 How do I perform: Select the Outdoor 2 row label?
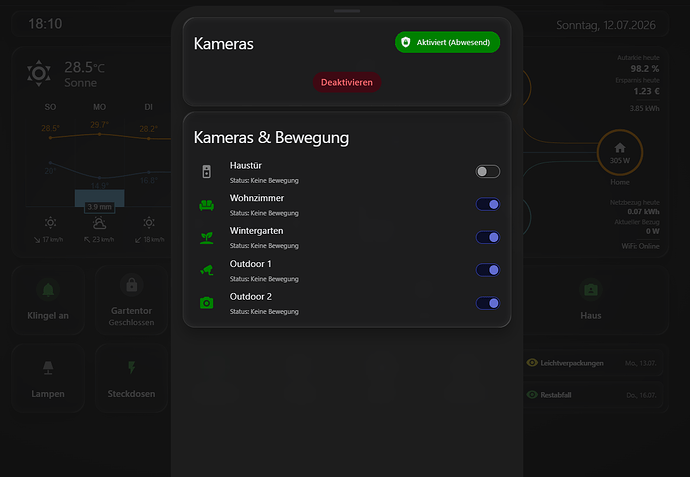(250, 297)
